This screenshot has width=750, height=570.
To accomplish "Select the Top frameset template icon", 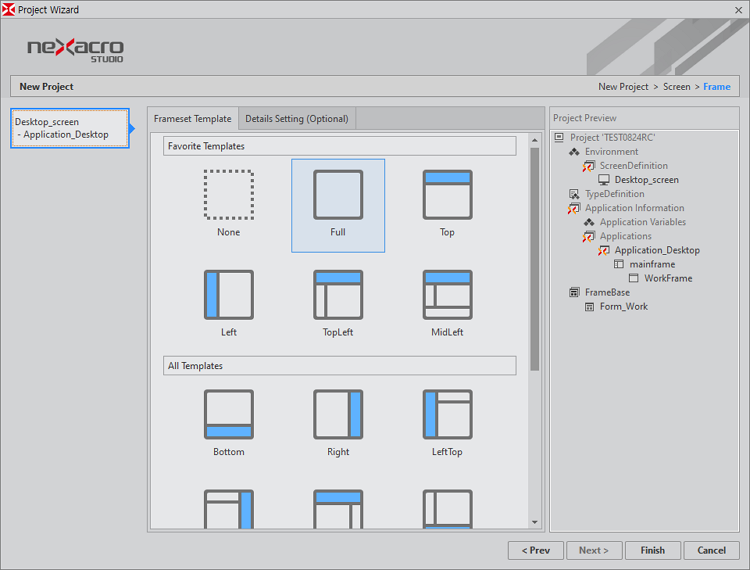I will point(447,195).
